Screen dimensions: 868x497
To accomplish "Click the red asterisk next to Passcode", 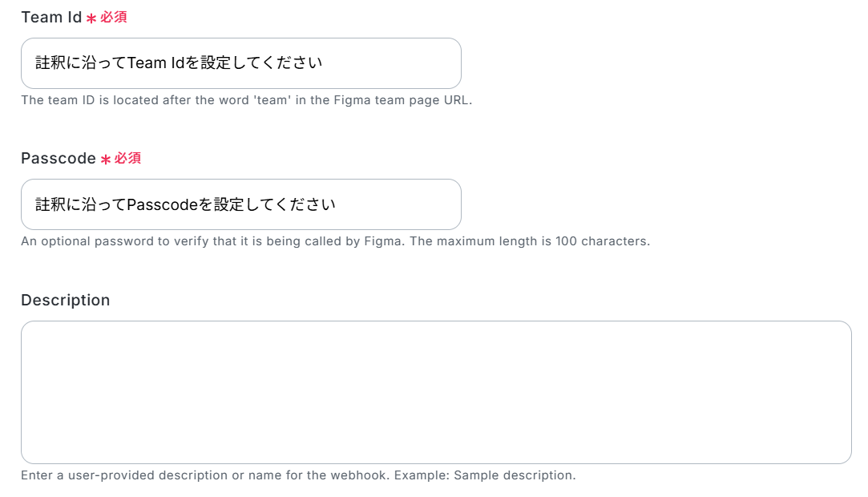I will (106, 160).
